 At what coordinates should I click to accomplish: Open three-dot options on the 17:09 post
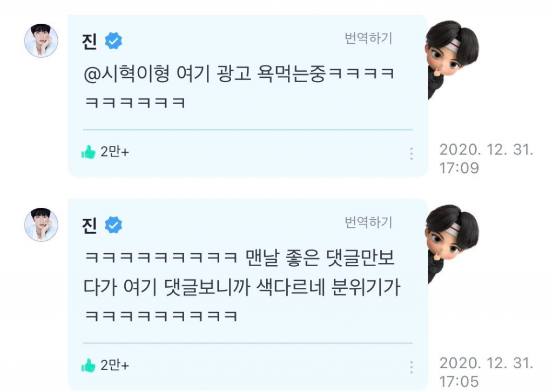click(411, 154)
